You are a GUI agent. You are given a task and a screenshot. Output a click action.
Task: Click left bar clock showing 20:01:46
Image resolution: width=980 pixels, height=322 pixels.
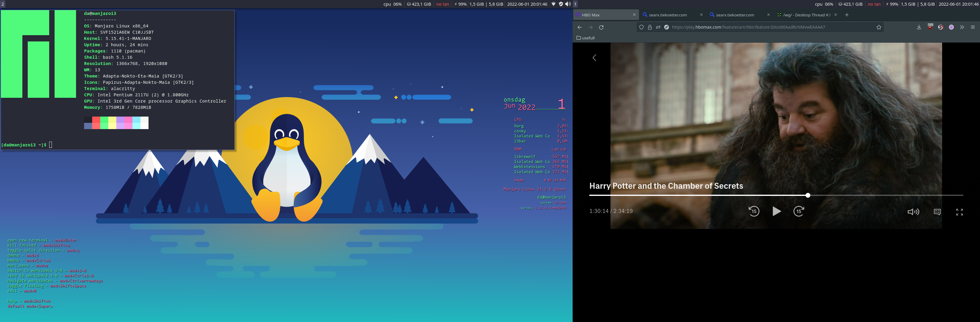point(527,4)
